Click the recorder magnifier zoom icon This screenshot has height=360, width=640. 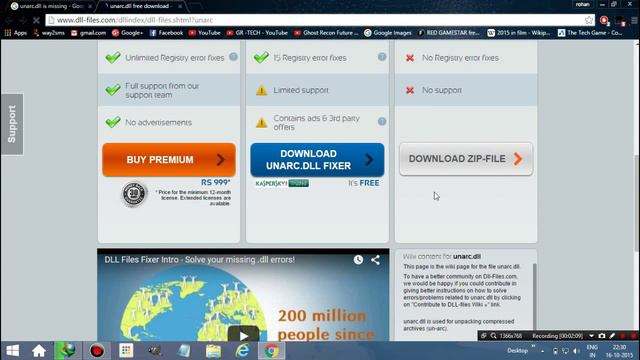click(493, 336)
